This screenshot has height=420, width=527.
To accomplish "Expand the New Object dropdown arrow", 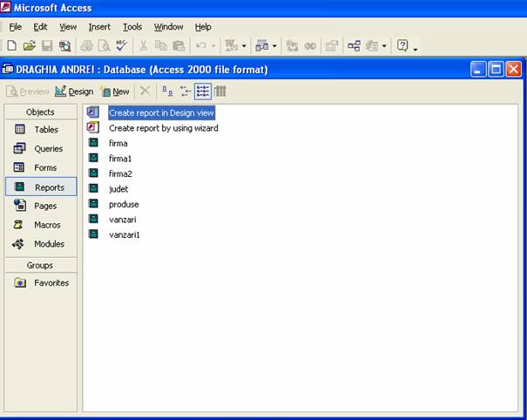I will 386,45.
